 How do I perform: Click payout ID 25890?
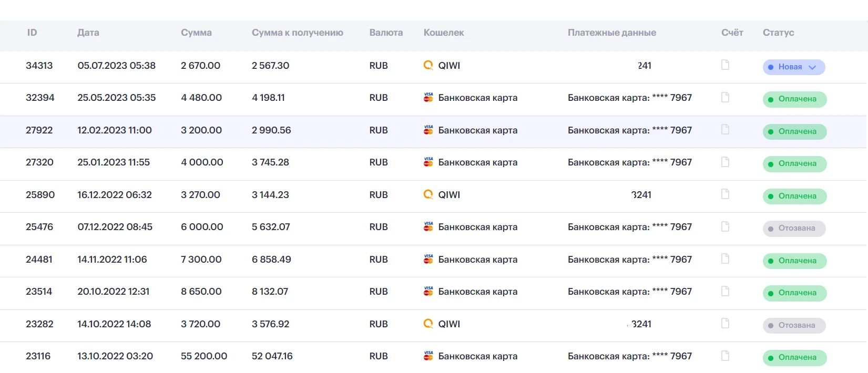point(40,195)
